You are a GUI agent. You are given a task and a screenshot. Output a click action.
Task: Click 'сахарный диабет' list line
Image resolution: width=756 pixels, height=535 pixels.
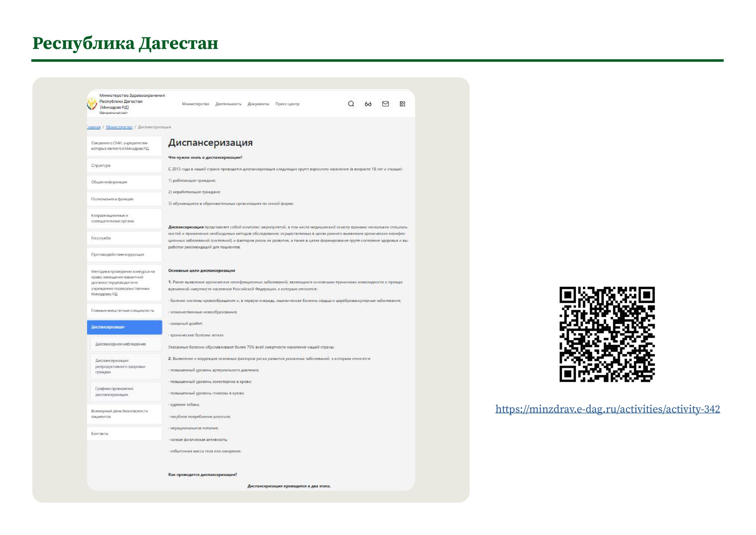click(186, 323)
